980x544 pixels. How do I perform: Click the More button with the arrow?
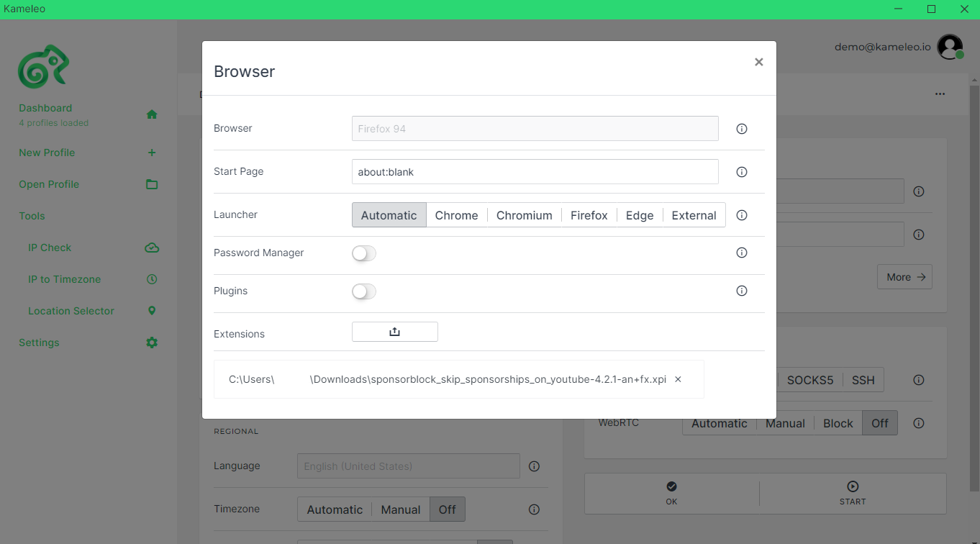pyautogui.click(x=904, y=277)
